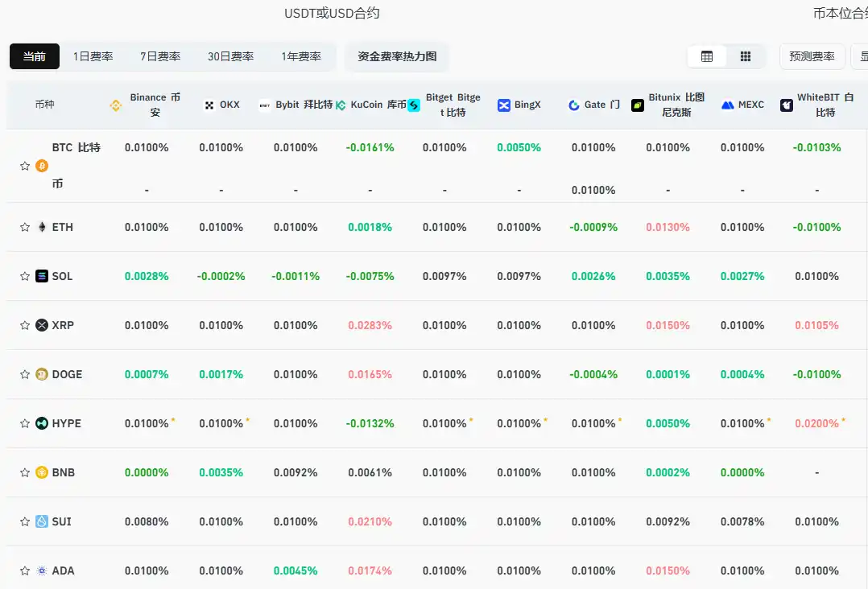Click the XRP coin logo
The image size is (868, 589).
coord(42,325)
